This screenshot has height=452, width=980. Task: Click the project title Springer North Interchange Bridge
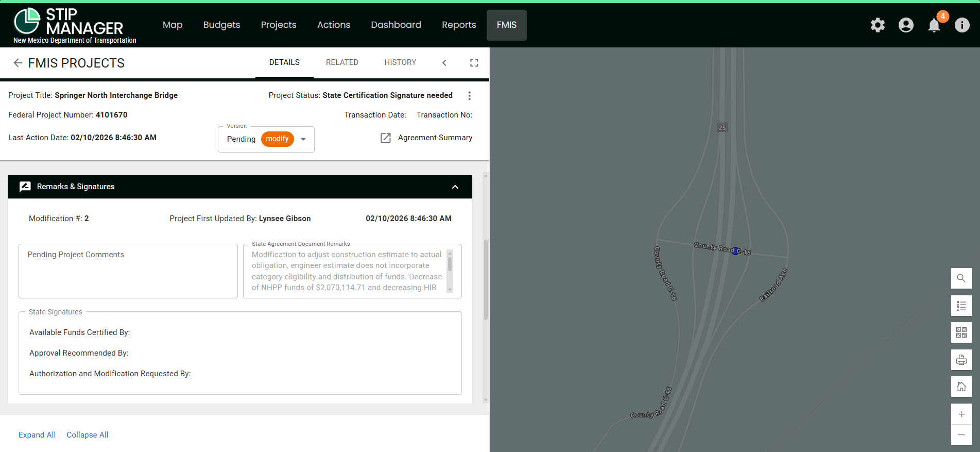coord(116,95)
